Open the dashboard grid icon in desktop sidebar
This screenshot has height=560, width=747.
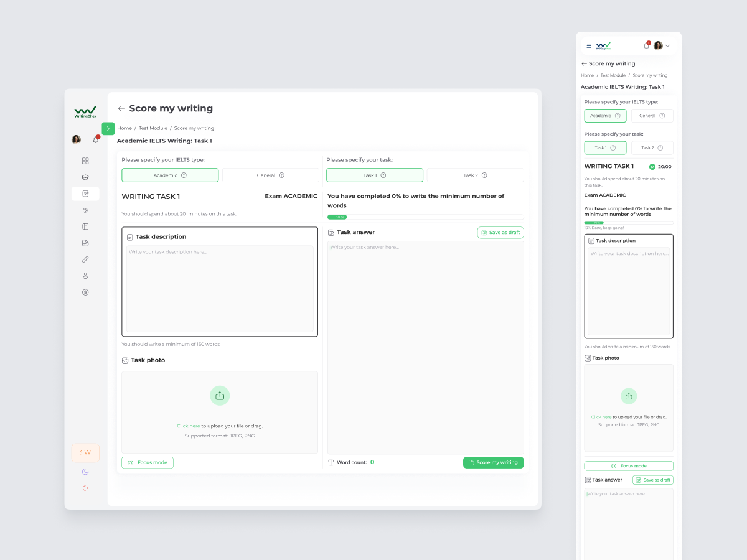pos(85,161)
